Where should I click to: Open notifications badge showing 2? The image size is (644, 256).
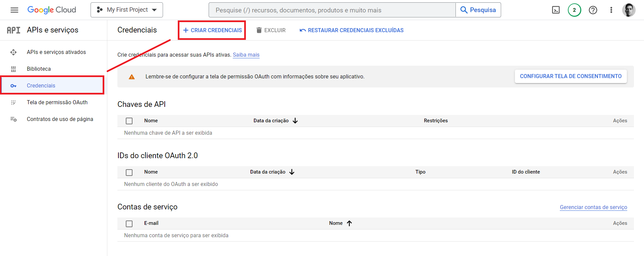pyautogui.click(x=574, y=10)
